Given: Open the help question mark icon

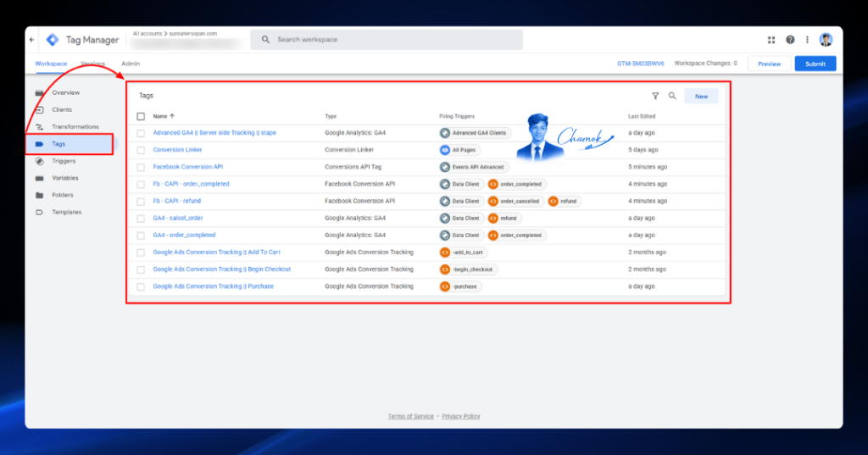Looking at the screenshot, I should point(790,40).
